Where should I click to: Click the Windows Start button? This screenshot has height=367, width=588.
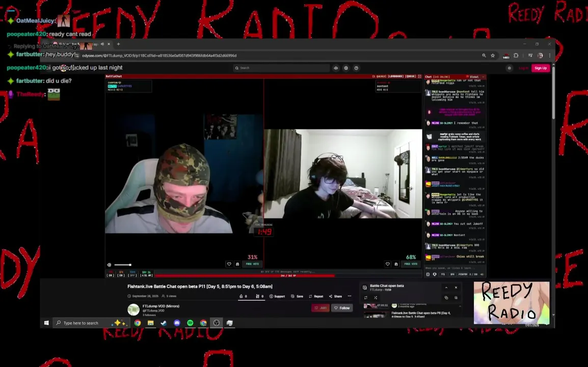tap(46, 323)
